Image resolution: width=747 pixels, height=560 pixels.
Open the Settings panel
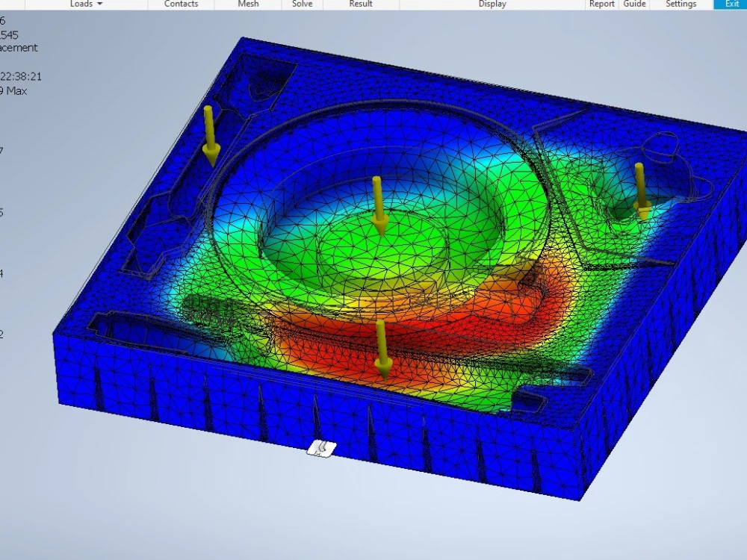[681, 4]
